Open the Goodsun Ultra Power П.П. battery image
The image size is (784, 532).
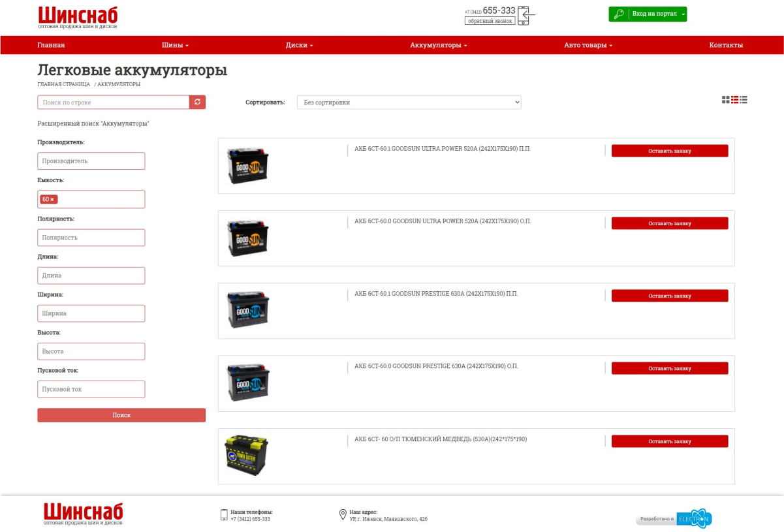247,166
